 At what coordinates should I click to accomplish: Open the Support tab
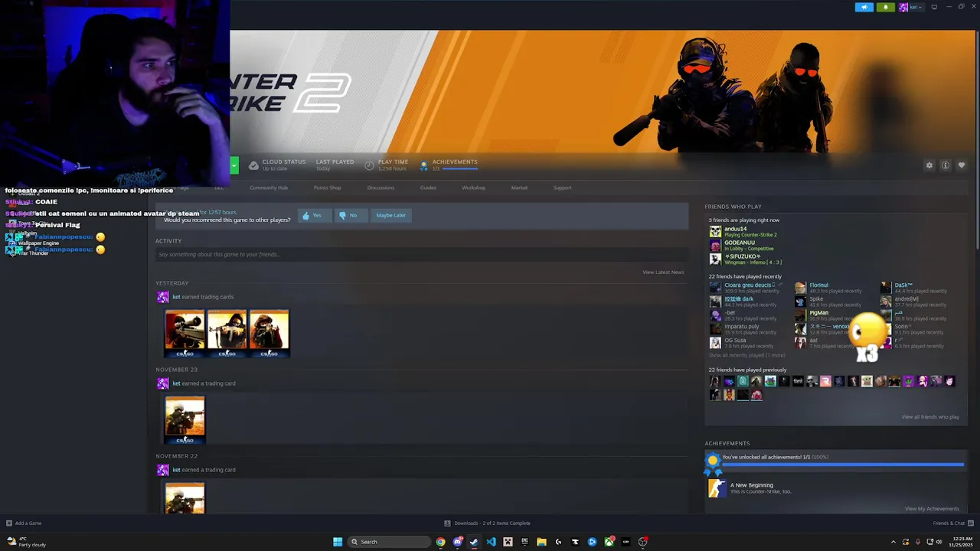coord(562,187)
